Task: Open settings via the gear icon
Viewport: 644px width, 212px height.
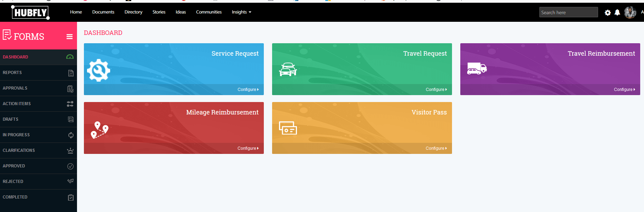Action: pyautogui.click(x=608, y=13)
